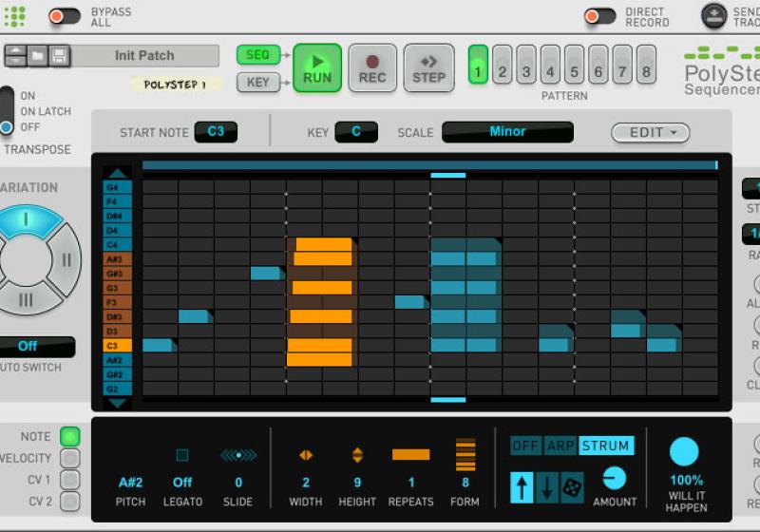Select pattern 8
Image resolution: width=760 pixels, height=532 pixels.
646,65
